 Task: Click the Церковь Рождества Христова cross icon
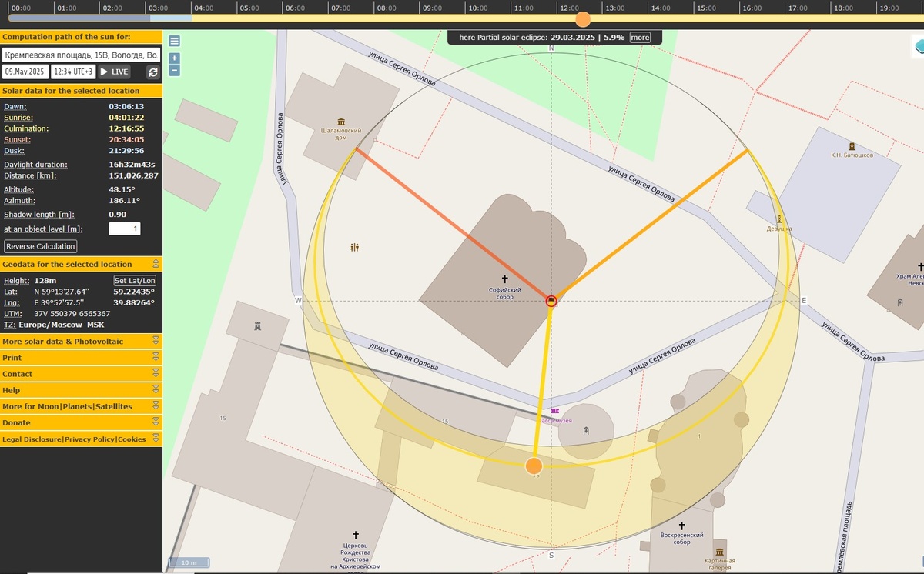tap(356, 535)
